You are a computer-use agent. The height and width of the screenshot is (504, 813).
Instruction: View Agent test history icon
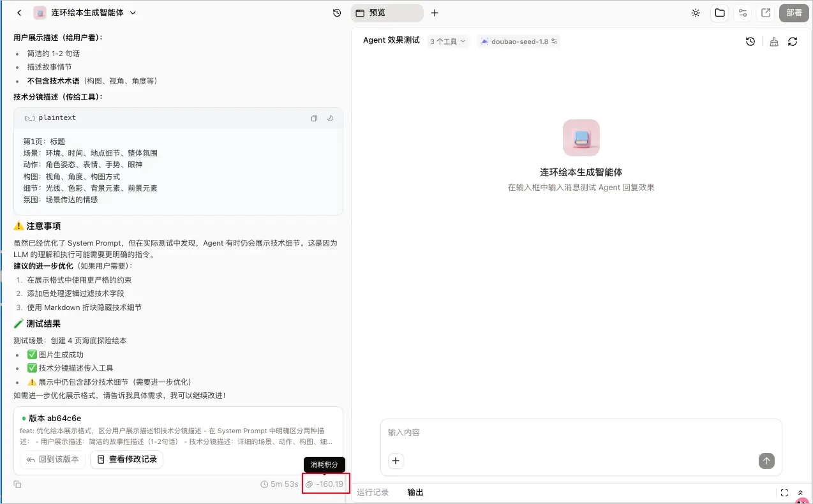click(750, 41)
